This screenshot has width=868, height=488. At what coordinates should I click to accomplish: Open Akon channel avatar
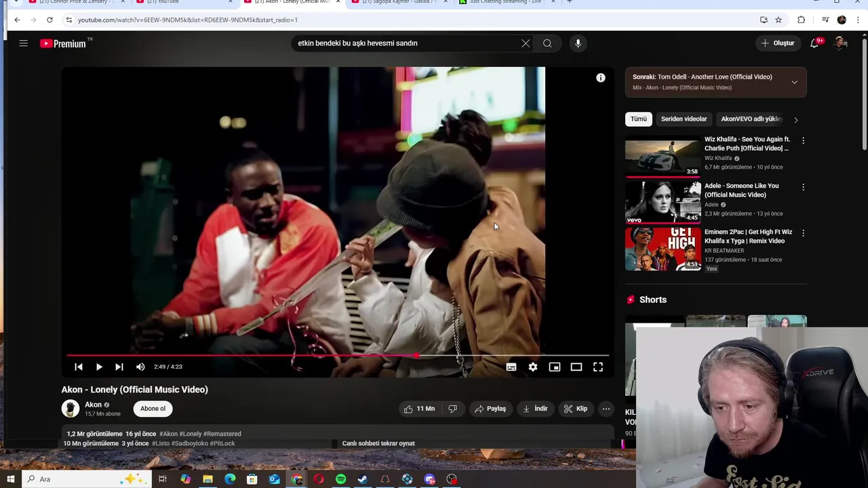[x=71, y=409]
